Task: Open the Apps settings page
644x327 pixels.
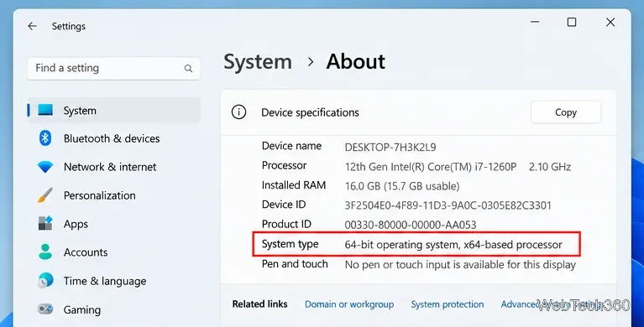Action: coord(113,224)
